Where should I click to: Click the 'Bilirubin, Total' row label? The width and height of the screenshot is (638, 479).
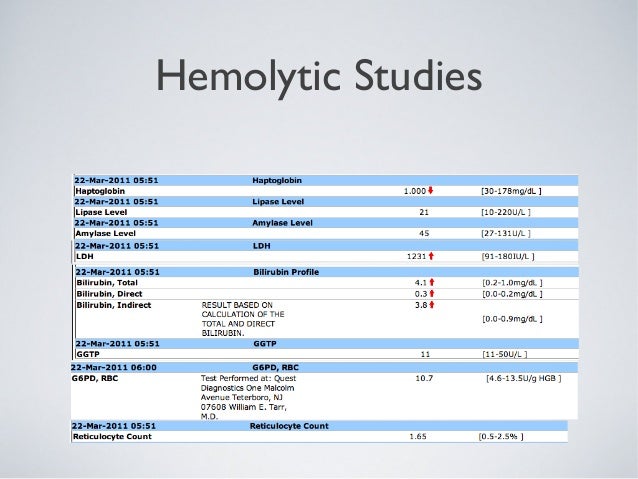(107, 283)
